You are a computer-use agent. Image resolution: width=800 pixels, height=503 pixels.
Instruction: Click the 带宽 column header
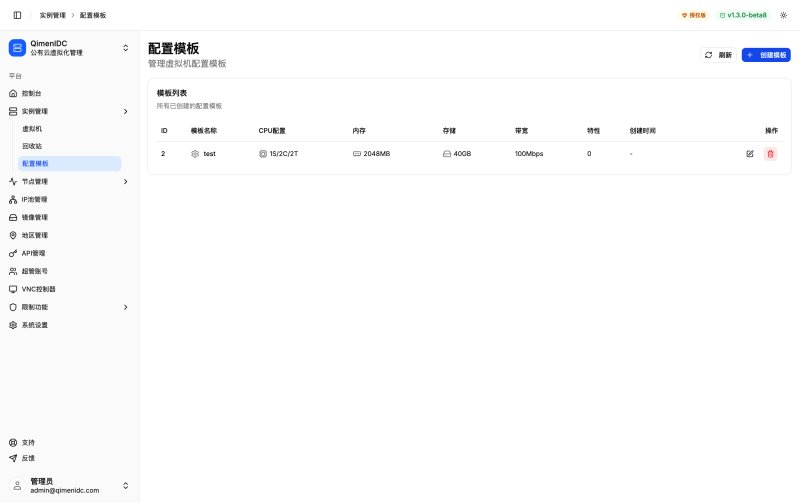[521, 131]
